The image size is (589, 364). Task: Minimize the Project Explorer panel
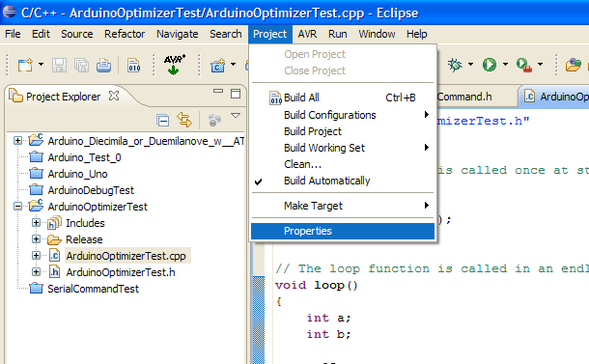click(218, 92)
